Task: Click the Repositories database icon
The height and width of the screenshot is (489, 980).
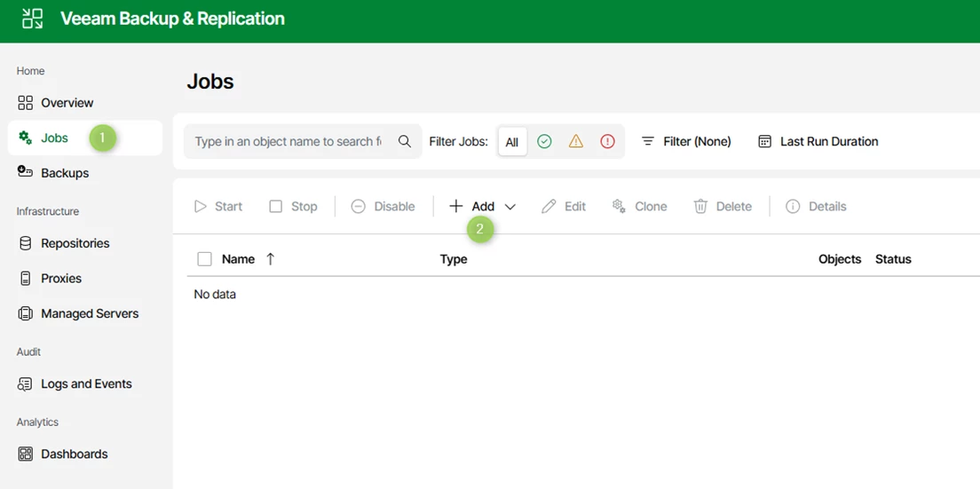Action: pyautogui.click(x=25, y=243)
